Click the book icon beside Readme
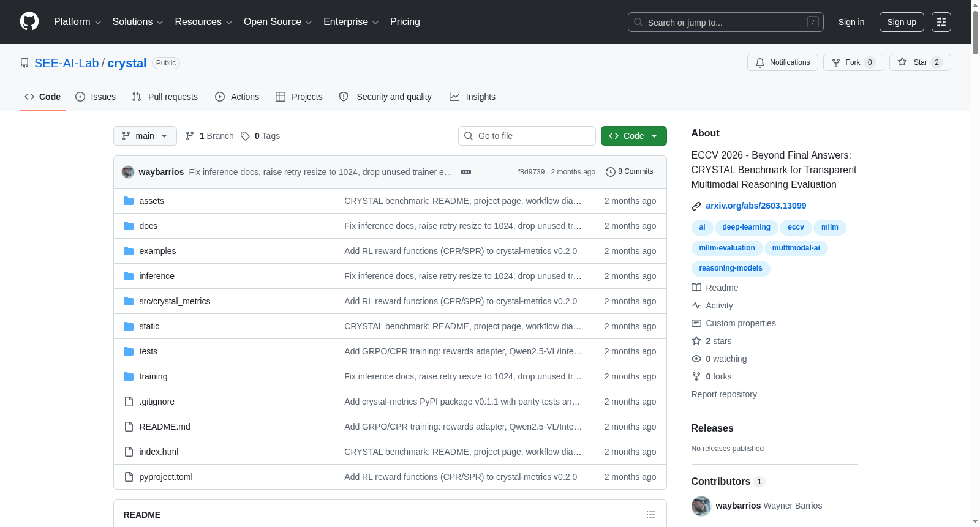Screen dimensions: 980x527 tap(696, 288)
